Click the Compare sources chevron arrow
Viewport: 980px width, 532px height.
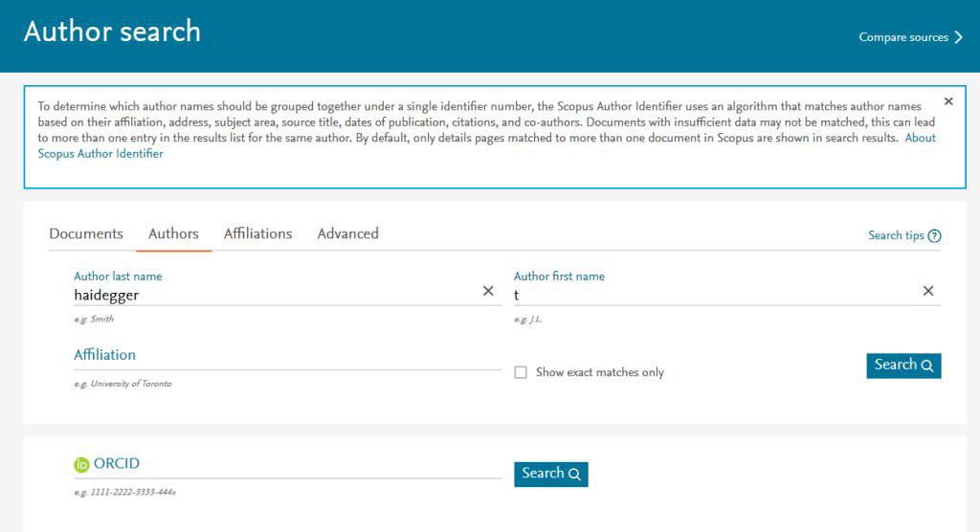959,37
